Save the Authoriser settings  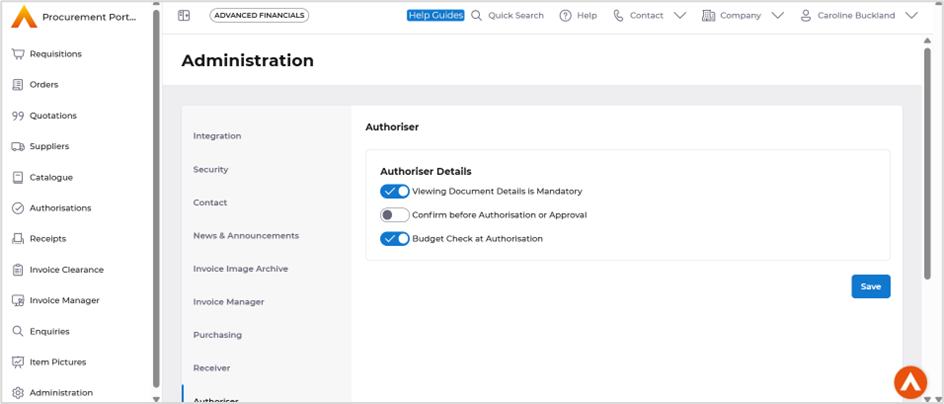click(870, 287)
